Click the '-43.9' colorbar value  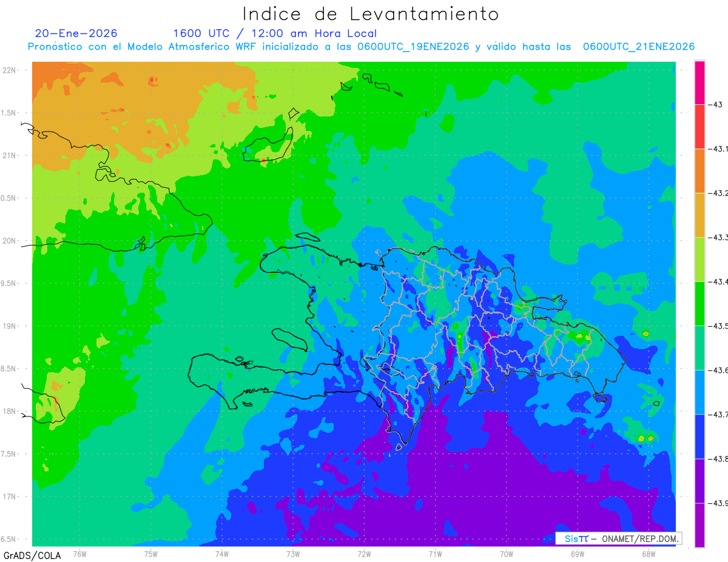[718, 503]
